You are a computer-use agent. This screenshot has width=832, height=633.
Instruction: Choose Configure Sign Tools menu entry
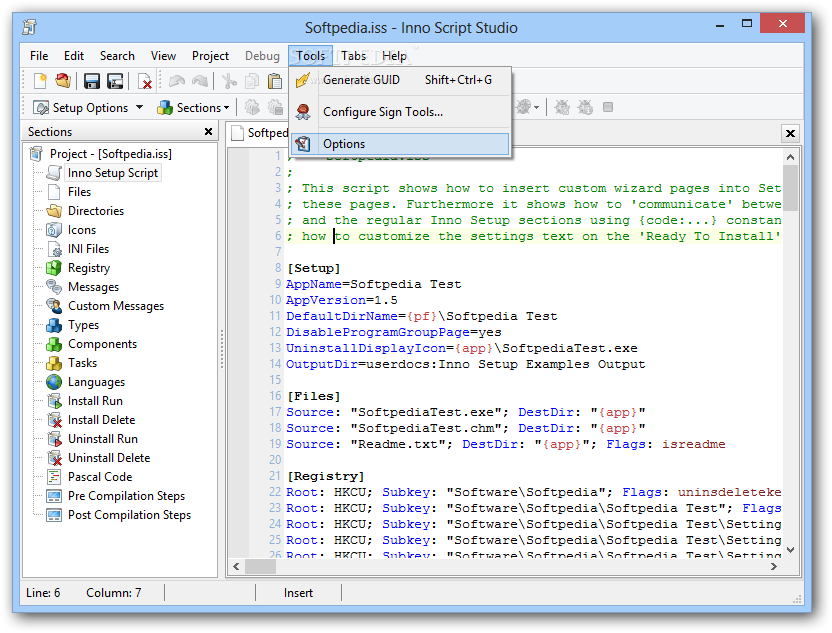(x=400, y=112)
